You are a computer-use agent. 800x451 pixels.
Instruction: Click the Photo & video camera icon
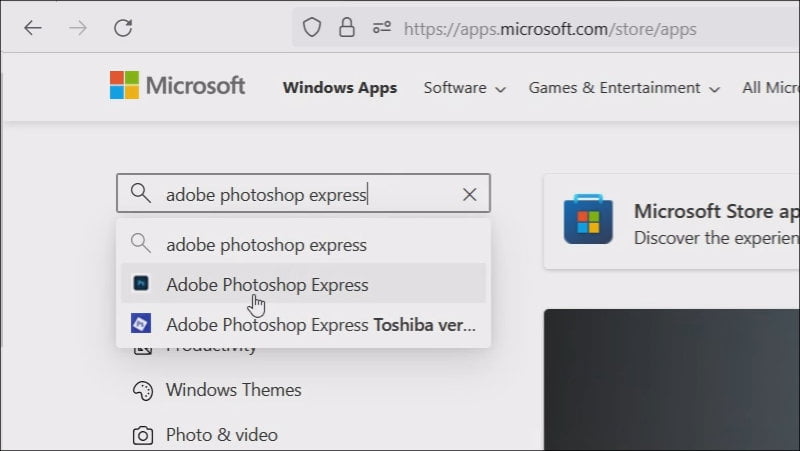143,436
